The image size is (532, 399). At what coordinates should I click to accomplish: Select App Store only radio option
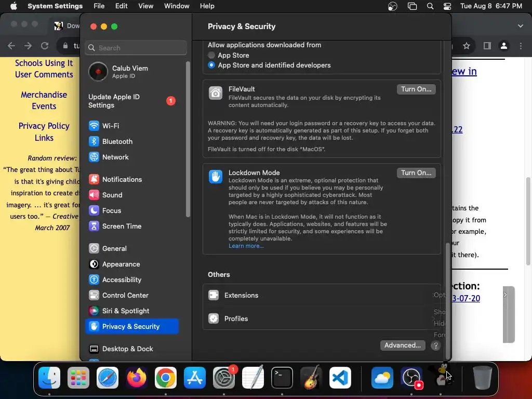(x=211, y=55)
